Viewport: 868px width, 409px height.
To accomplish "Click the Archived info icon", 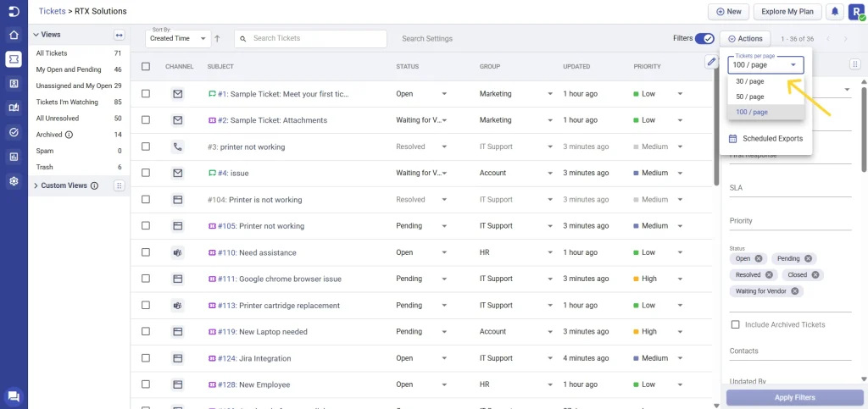I will (70, 135).
